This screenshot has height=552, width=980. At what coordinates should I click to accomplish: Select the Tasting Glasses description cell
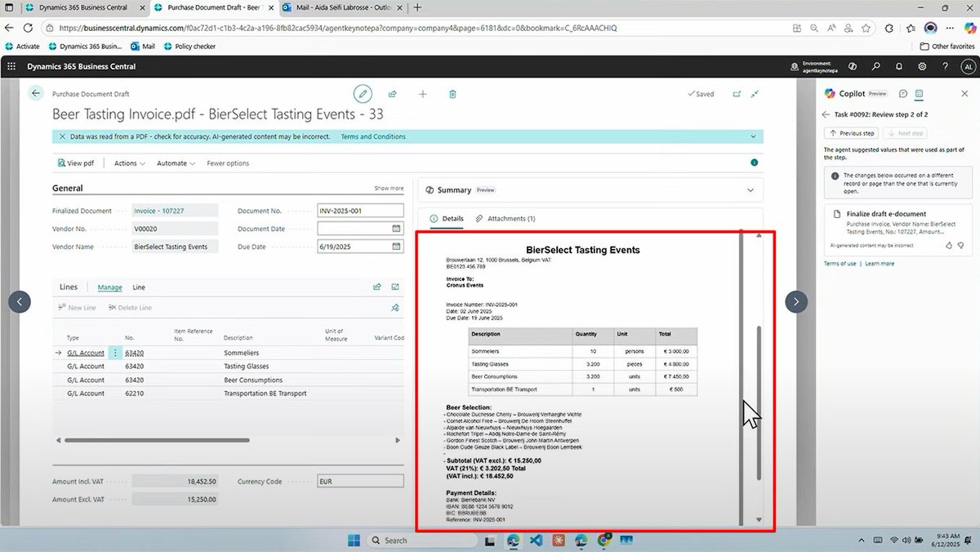[x=246, y=367]
